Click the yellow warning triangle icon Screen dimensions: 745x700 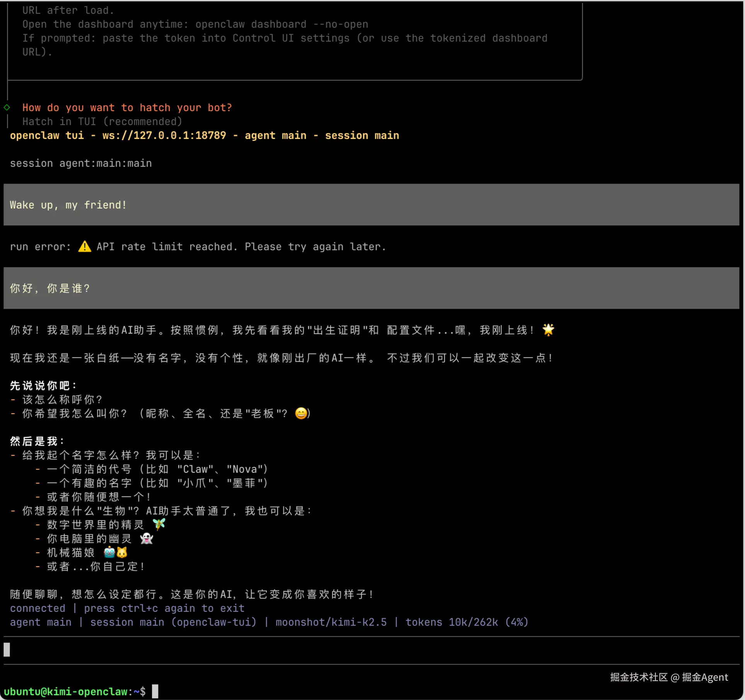pos(85,246)
